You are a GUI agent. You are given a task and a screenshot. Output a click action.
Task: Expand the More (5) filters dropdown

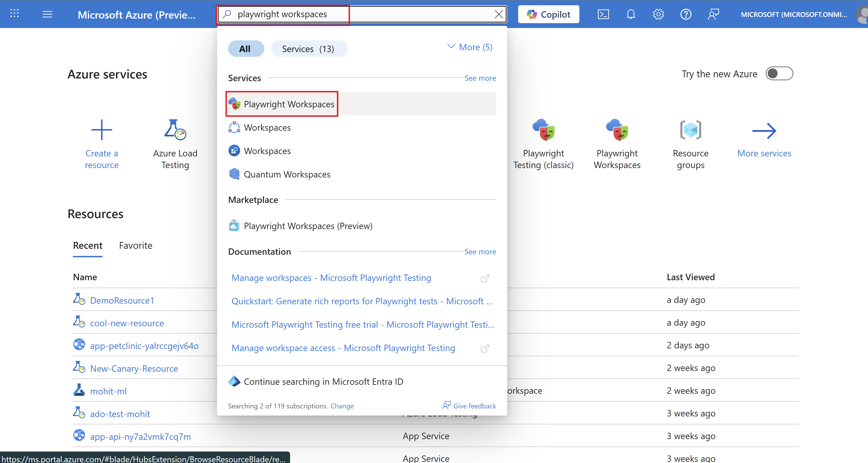470,47
